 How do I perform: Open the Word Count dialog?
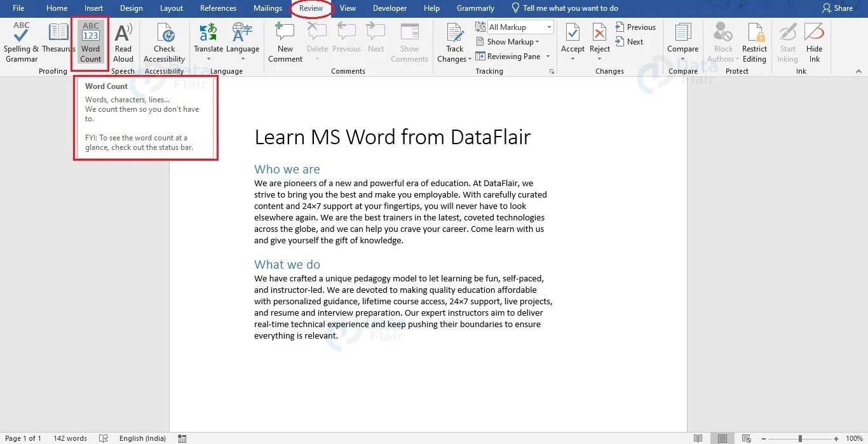point(90,41)
